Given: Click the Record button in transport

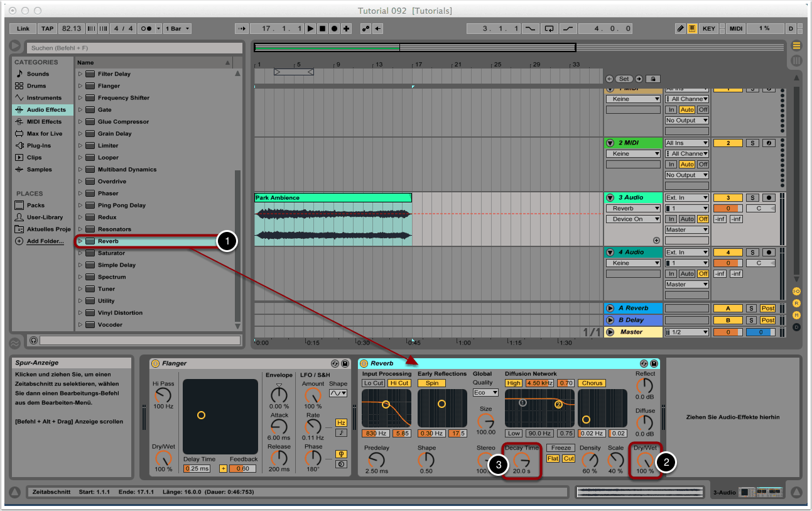Looking at the screenshot, I should click(334, 29).
